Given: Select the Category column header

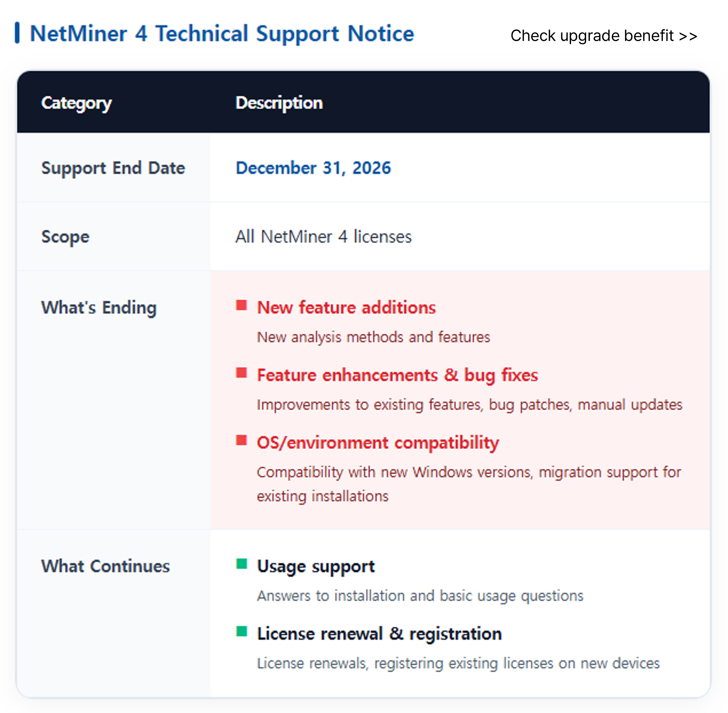Looking at the screenshot, I should click(77, 103).
